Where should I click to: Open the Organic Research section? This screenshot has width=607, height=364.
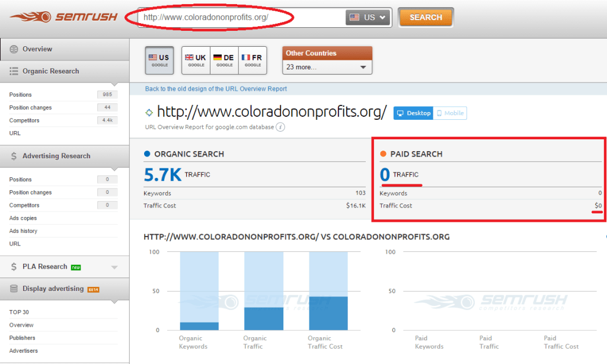point(65,71)
